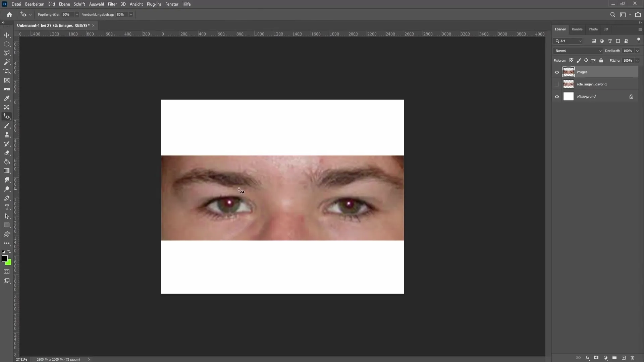Toggle visibility of Hintergrund layer
644x362 pixels.
[557, 97]
